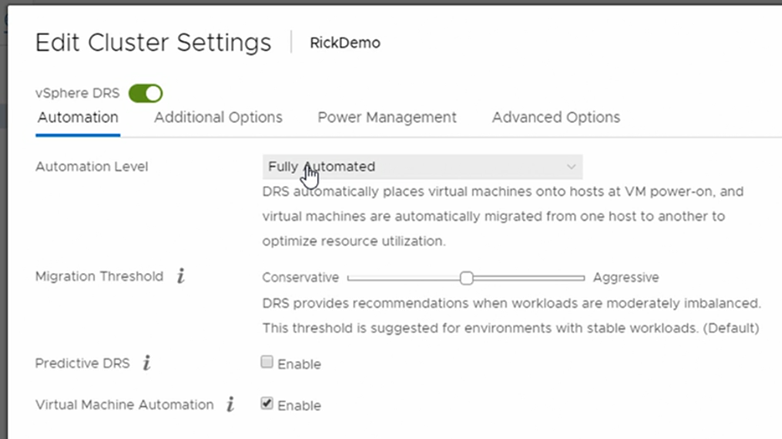Click the Predictive DRS label
The width and height of the screenshot is (782, 439).
82,363
